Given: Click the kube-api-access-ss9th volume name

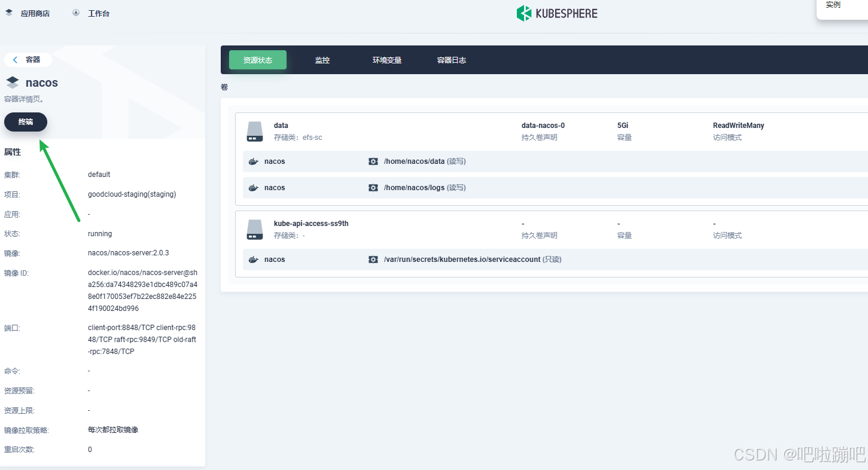Looking at the screenshot, I should (x=311, y=224).
